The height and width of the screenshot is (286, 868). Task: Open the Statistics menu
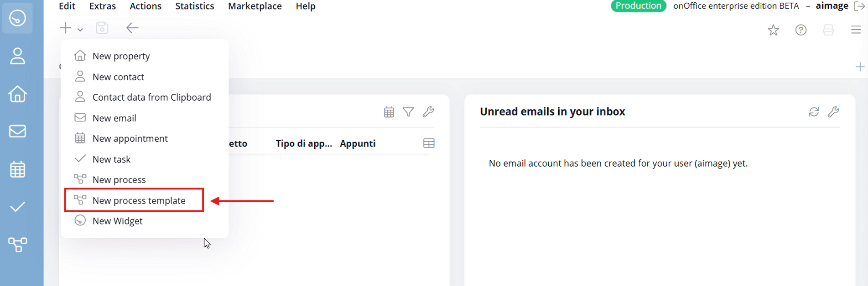[x=194, y=6]
